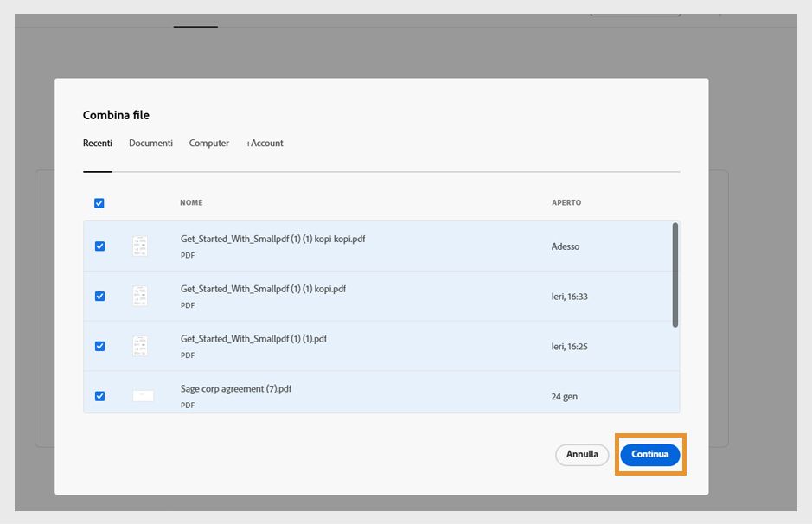Screen dimensions: 812x524
Task: Click the PDF icon for Get_Started_With_Smallpdf (1) (1) kopi kopi.pdf
Action: tap(140, 246)
